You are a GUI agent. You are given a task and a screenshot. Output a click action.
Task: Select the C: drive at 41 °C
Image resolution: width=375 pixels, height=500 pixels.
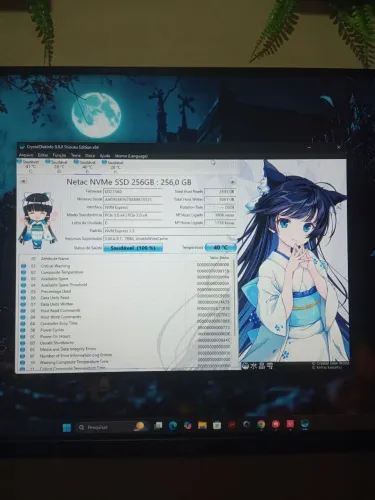30,166
